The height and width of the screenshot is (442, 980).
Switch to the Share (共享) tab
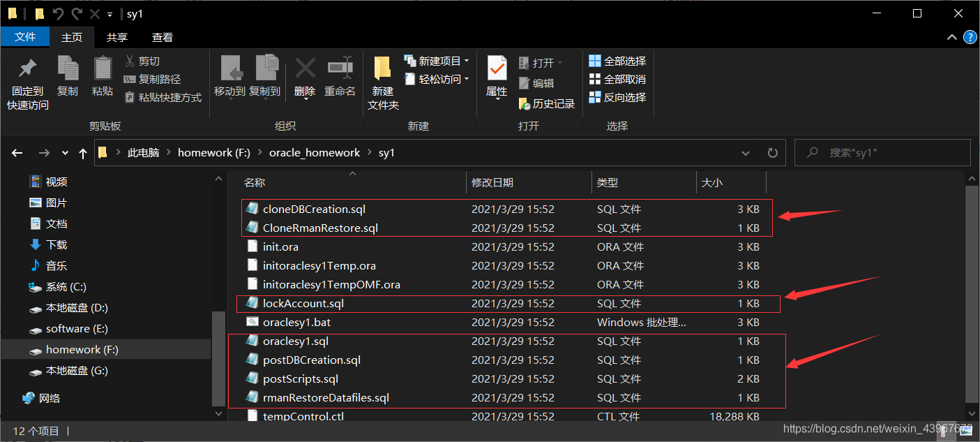pos(117,37)
